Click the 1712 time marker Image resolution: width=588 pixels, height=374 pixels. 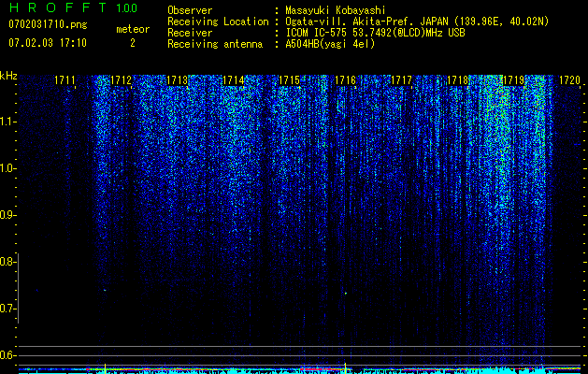pyautogui.click(x=121, y=80)
